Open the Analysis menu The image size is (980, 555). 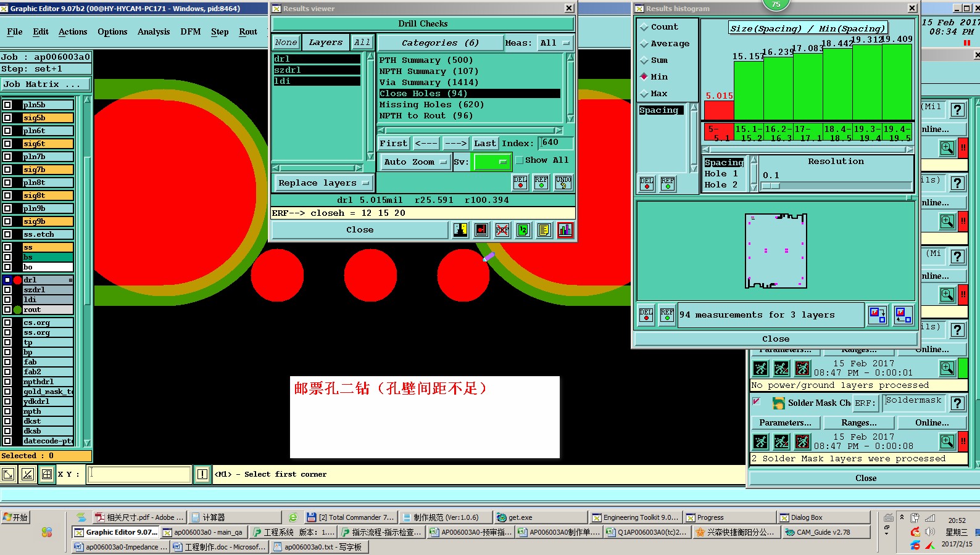154,32
